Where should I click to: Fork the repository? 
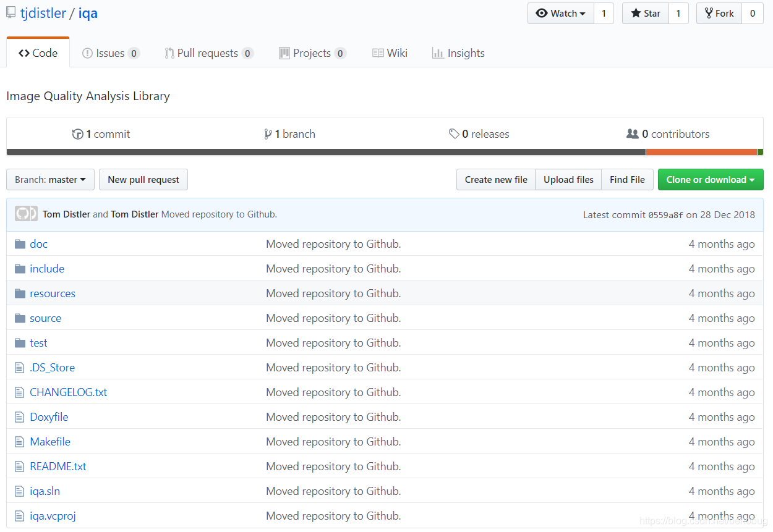click(719, 14)
